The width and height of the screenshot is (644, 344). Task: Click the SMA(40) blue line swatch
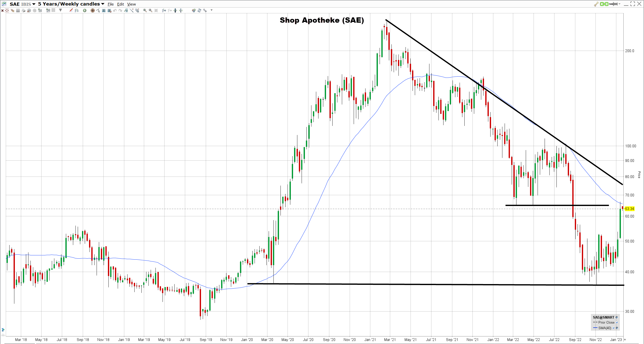tap(595, 328)
